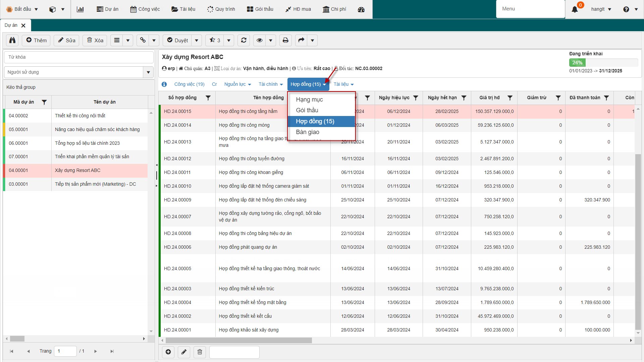This screenshot has height=362, width=644.
Task: Close the Dự án tab
Action: (23, 25)
